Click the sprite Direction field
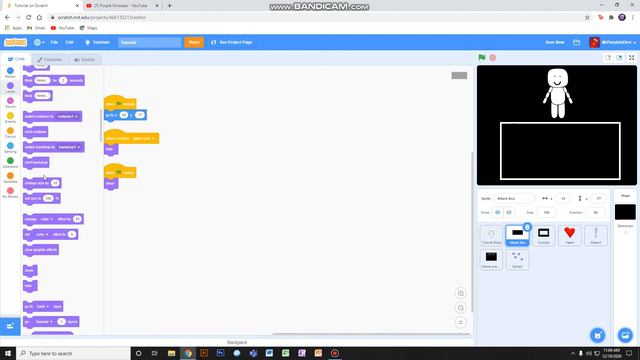This screenshot has height=360, width=640. tap(595, 212)
